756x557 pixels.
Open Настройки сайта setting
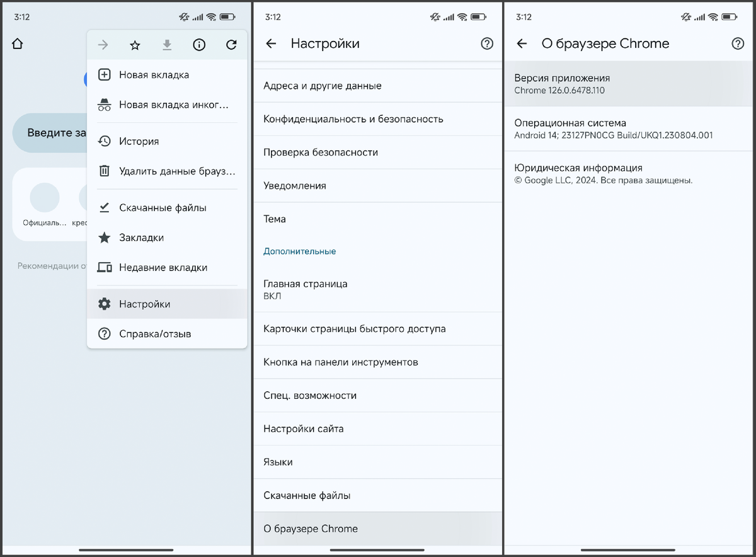coord(377,429)
